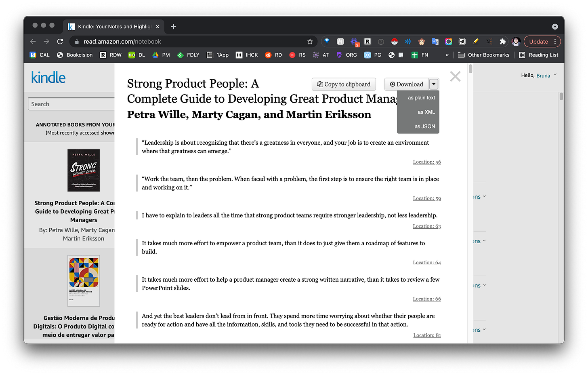
Task: Open the Strong Product People title in sidebar
Action: click(x=75, y=211)
